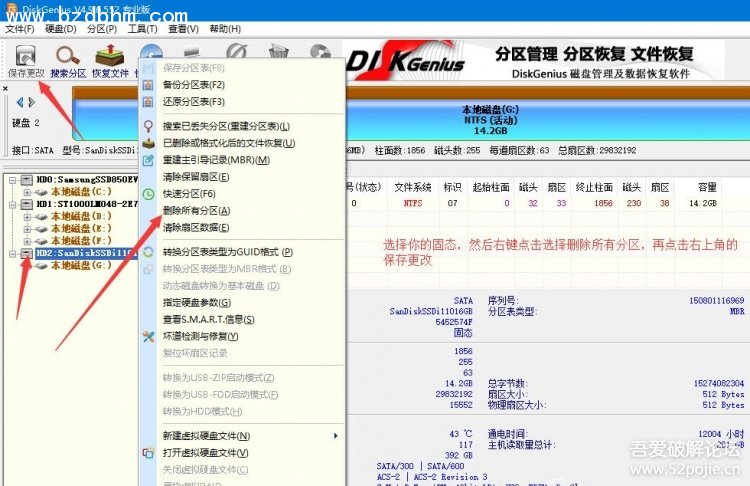Expand the 本地磁盘(D:) node
The width and height of the screenshot is (750, 486).
[x=27, y=216]
